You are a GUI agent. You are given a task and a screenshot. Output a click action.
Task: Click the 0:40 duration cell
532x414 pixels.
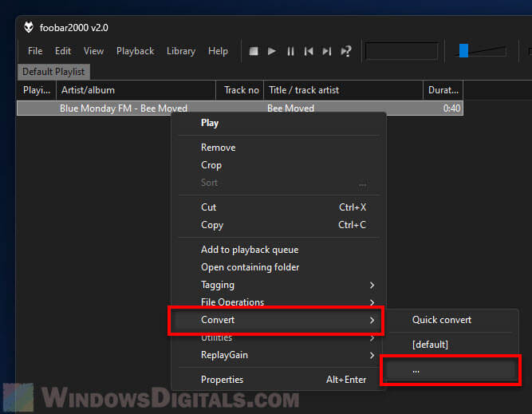[x=451, y=108]
